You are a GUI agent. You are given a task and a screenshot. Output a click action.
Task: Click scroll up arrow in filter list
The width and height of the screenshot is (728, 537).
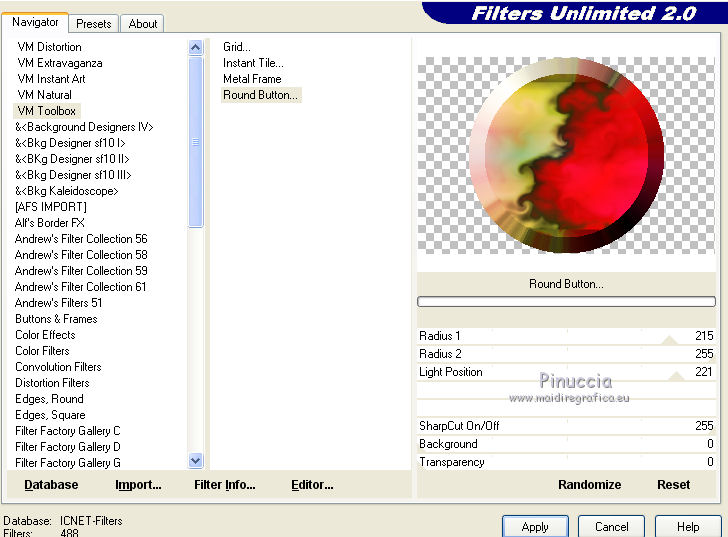(195, 47)
